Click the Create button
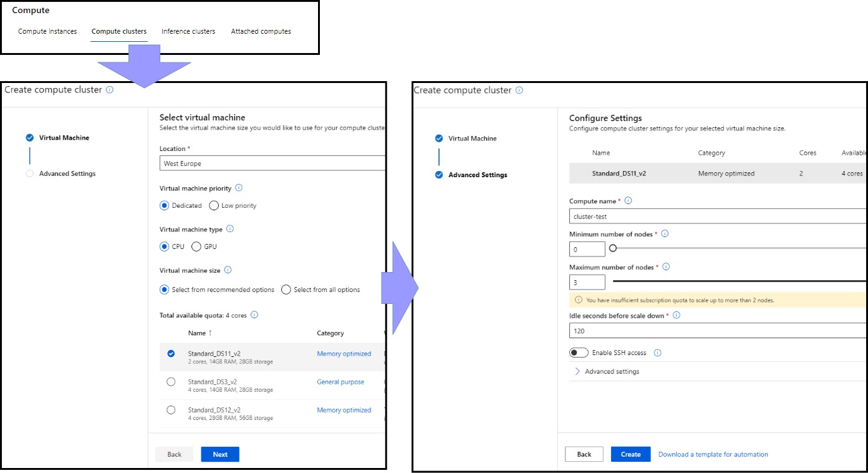Image resolution: width=868 pixels, height=473 pixels. (x=630, y=454)
